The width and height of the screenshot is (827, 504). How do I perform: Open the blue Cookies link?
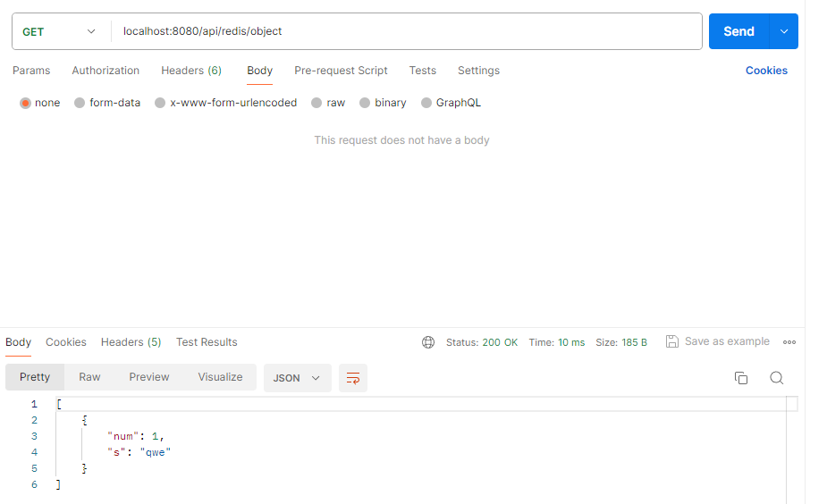coord(766,71)
